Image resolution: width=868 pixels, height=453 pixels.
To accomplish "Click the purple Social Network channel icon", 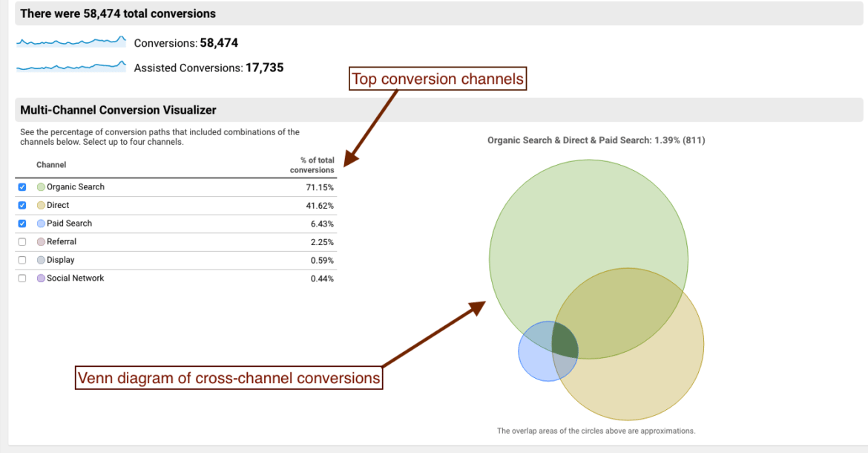I will click(x=41, y=278).
